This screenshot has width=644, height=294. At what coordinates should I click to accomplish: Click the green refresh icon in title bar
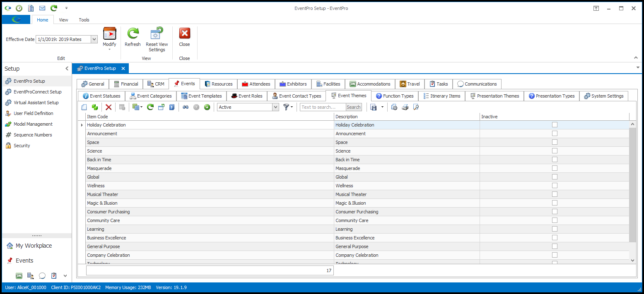click(x=54, y=8)
